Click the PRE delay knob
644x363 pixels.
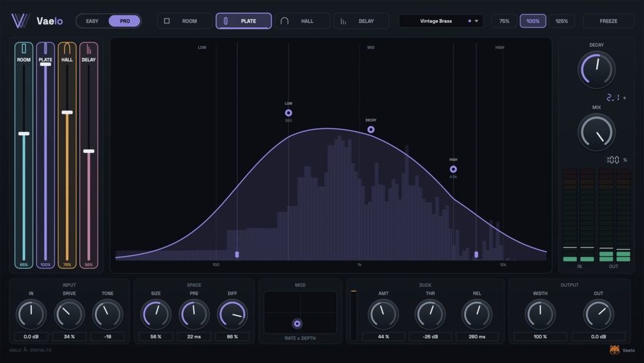pyautogui.click(x=194, y=314)
